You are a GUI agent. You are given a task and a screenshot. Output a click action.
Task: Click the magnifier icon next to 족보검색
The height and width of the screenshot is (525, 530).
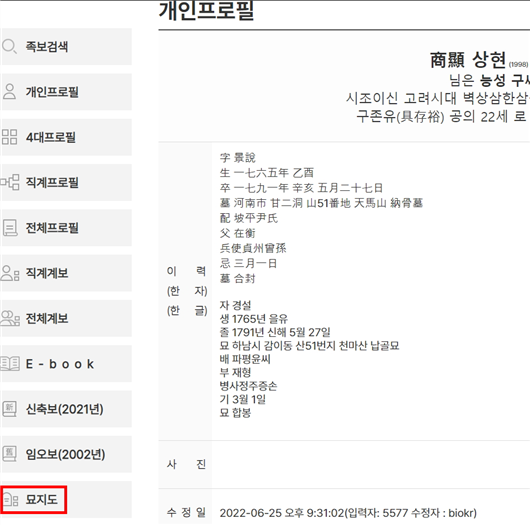tap(9, 46)
